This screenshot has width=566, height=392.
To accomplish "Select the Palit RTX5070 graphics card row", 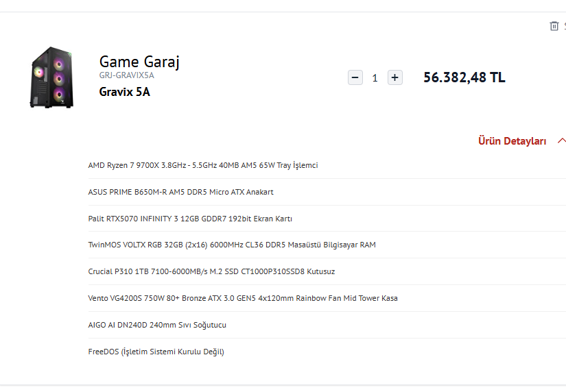I will [190, 219].
